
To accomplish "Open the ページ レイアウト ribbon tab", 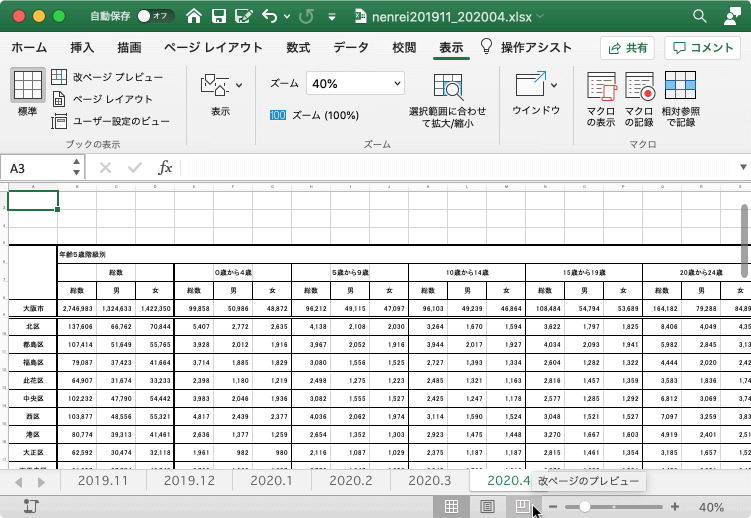I will tap(213, 47).
